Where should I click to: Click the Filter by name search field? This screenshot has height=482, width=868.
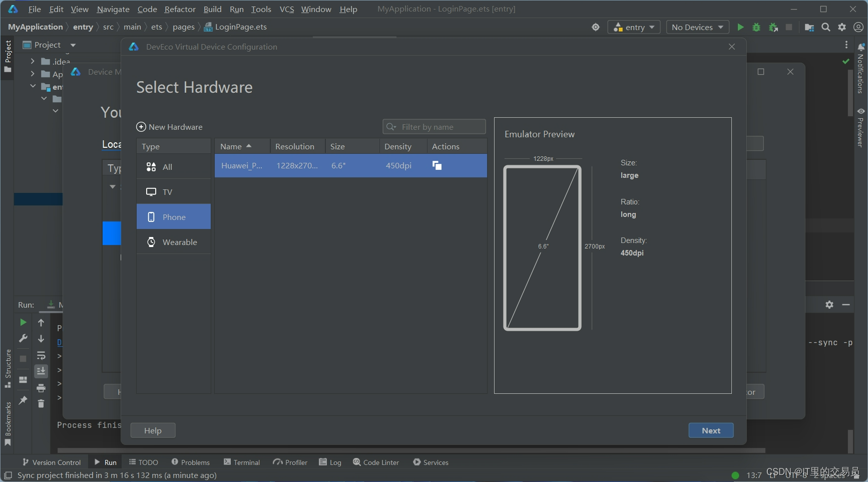tap(434, 127)
